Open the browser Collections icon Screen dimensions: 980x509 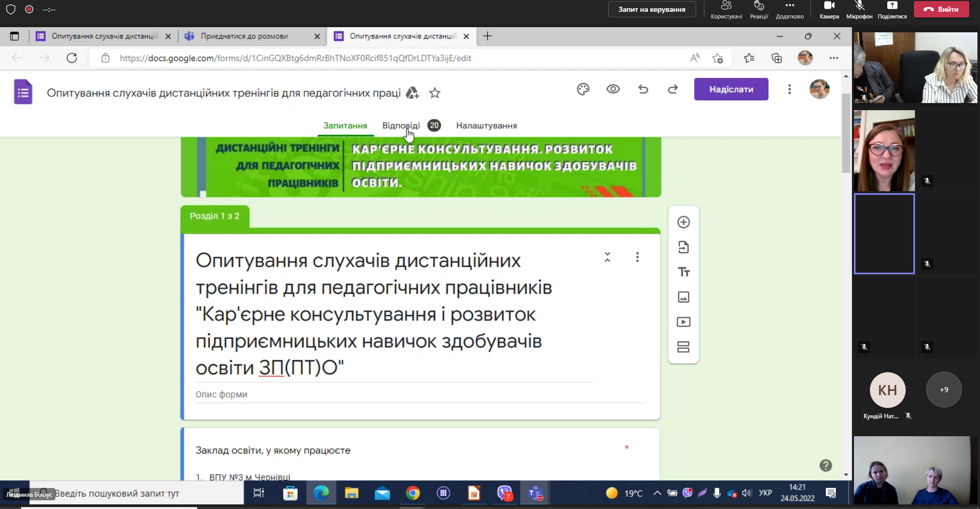coord(777,58)
